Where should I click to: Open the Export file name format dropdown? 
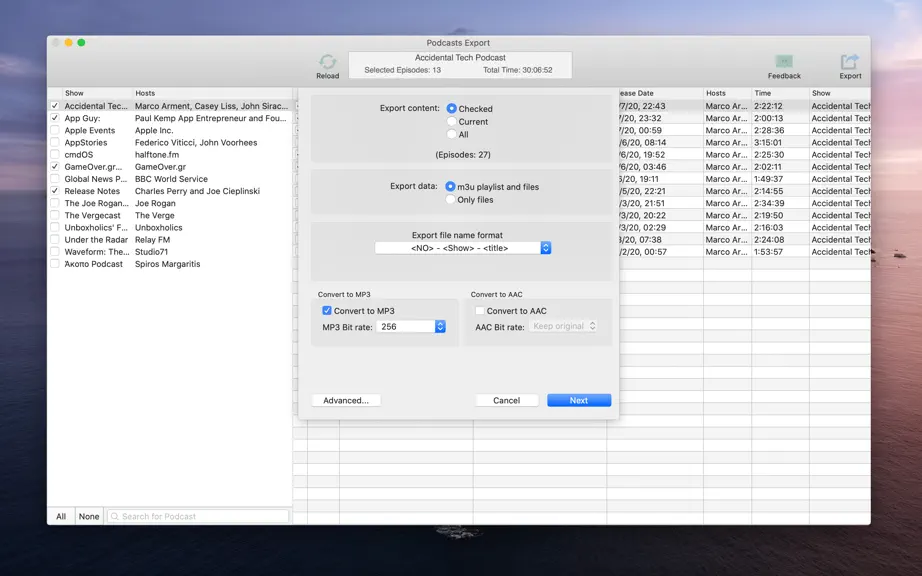(463, 248)
